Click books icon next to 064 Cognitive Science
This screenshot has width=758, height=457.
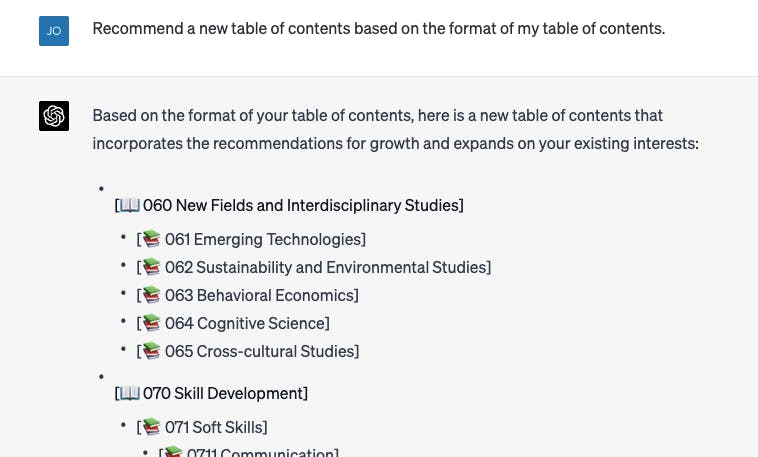152,323
